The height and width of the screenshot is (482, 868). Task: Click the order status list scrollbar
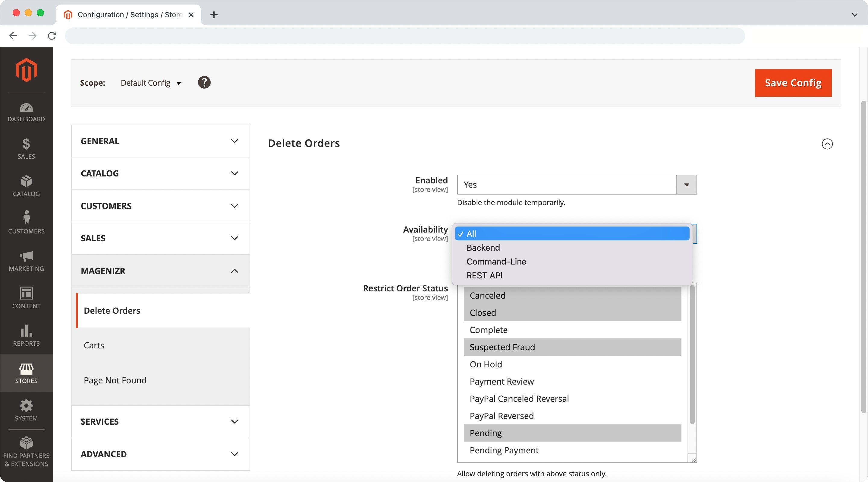[x=692, y=354]
